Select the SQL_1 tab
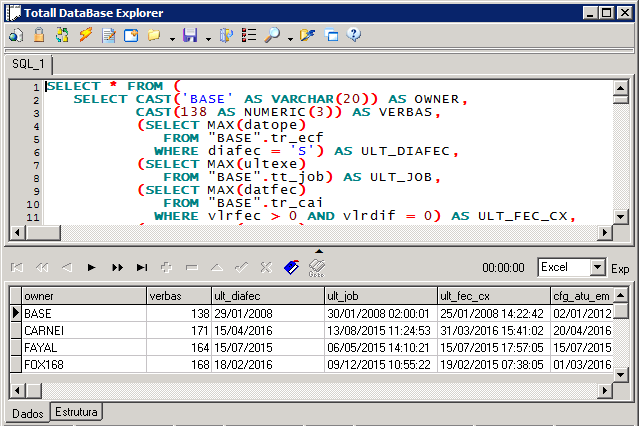Image resolution: width=639 pixels, height=426 pixels. 28,64
